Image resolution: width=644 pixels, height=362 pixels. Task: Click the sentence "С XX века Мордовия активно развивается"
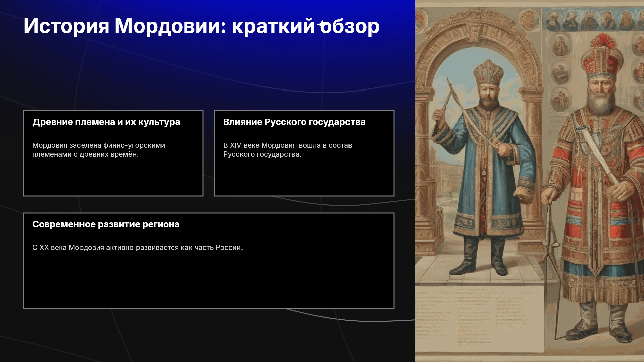tap(138, 248)
